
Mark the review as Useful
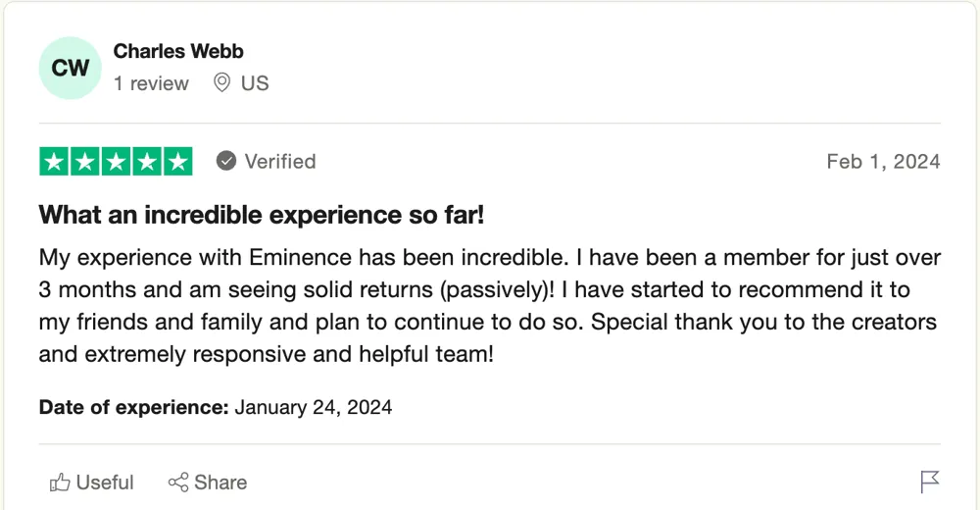pyautogui.click(x=92, y=483)
